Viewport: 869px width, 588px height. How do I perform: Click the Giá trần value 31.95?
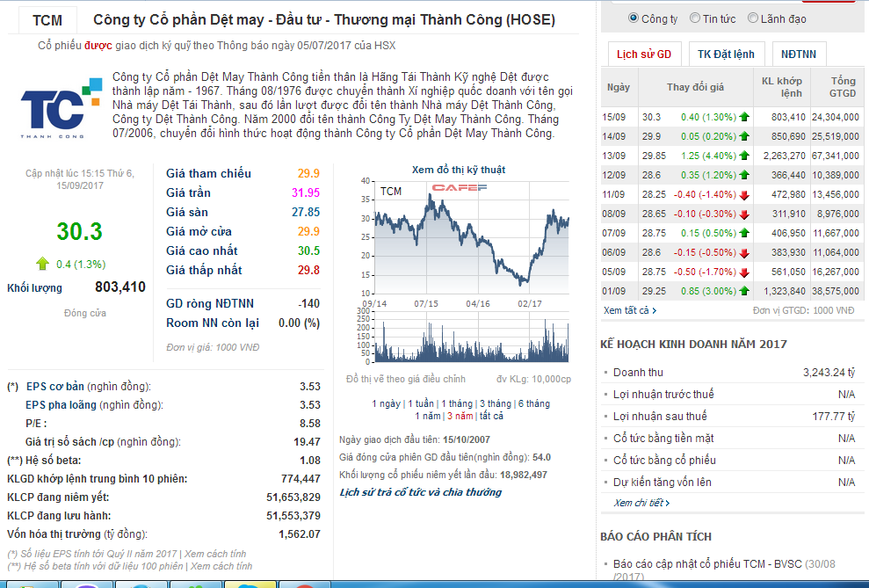tap(306, 192)
